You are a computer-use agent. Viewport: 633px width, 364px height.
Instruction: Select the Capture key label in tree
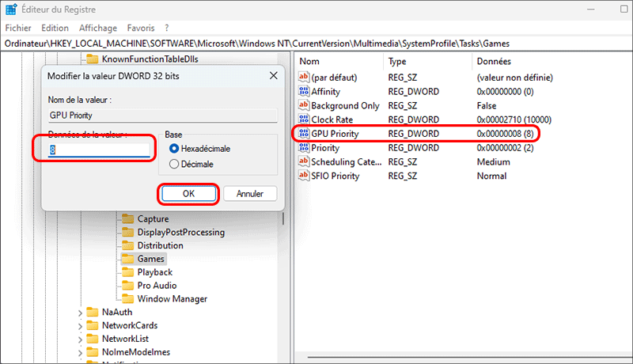point(153,218)
